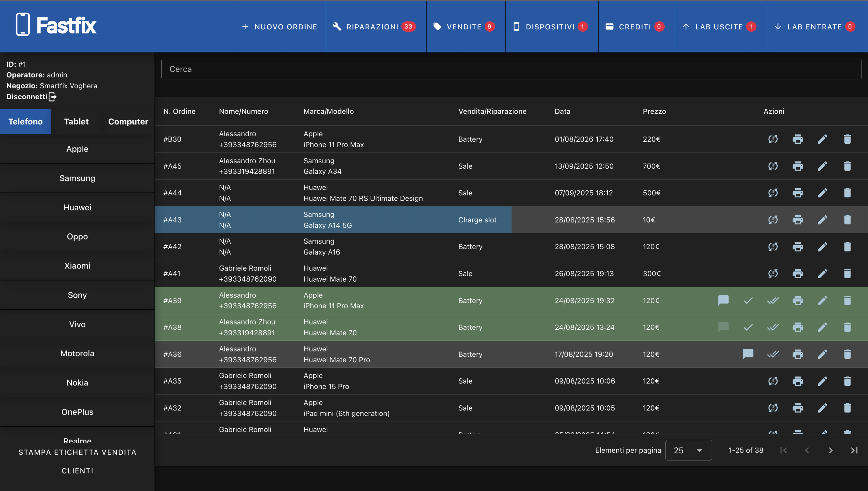This screenshot has width=868, height=491.
Task: Mark order #A39 done with single check
Action: coord(748,300)
